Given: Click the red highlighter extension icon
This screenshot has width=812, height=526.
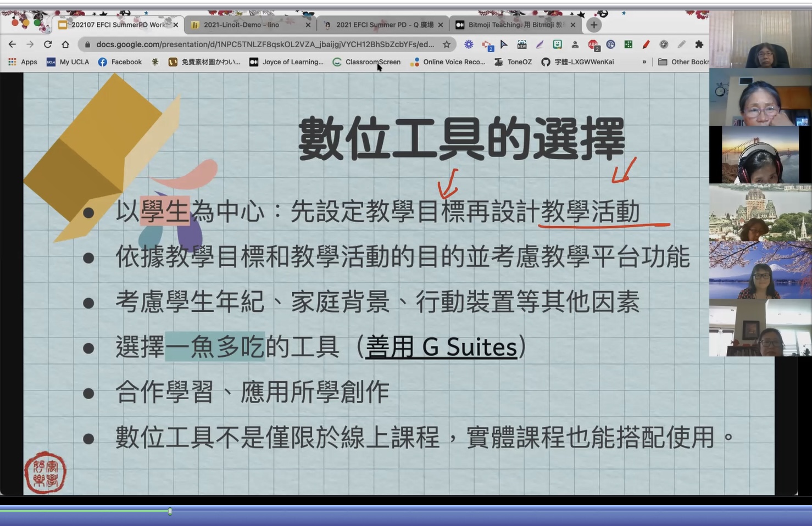Looking at the screenshot, I should click(x=647, y=44).
